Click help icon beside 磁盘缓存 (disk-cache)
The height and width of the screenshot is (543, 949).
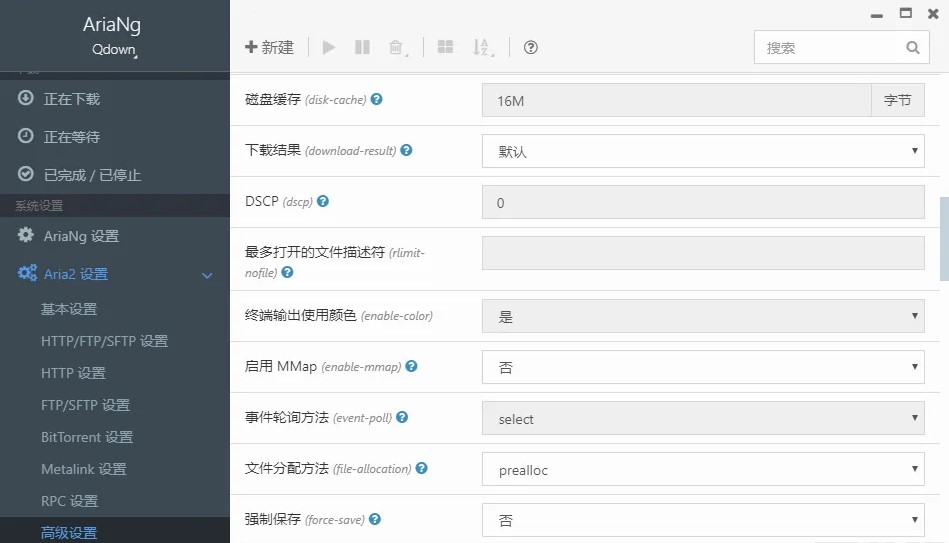coord(377,100)
